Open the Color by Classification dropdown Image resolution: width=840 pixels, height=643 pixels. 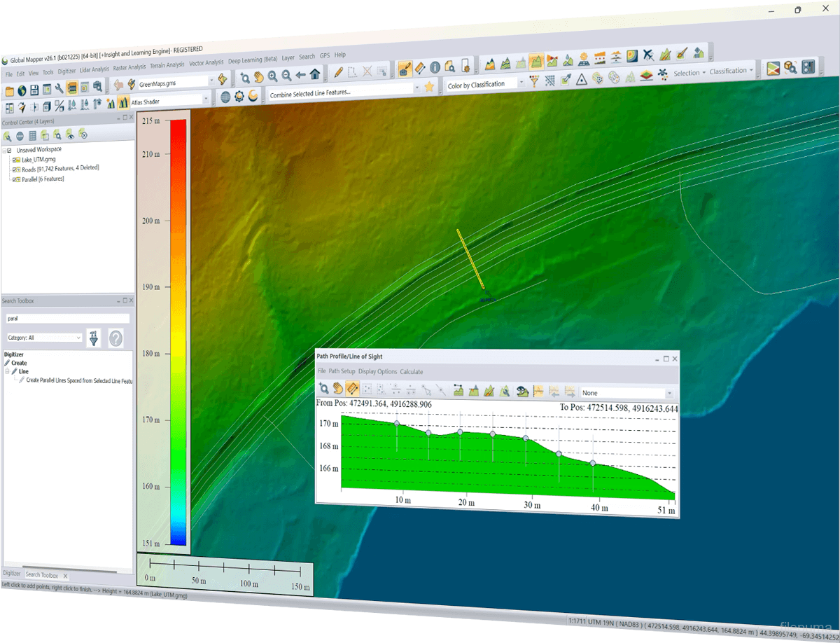click(520, 83)
